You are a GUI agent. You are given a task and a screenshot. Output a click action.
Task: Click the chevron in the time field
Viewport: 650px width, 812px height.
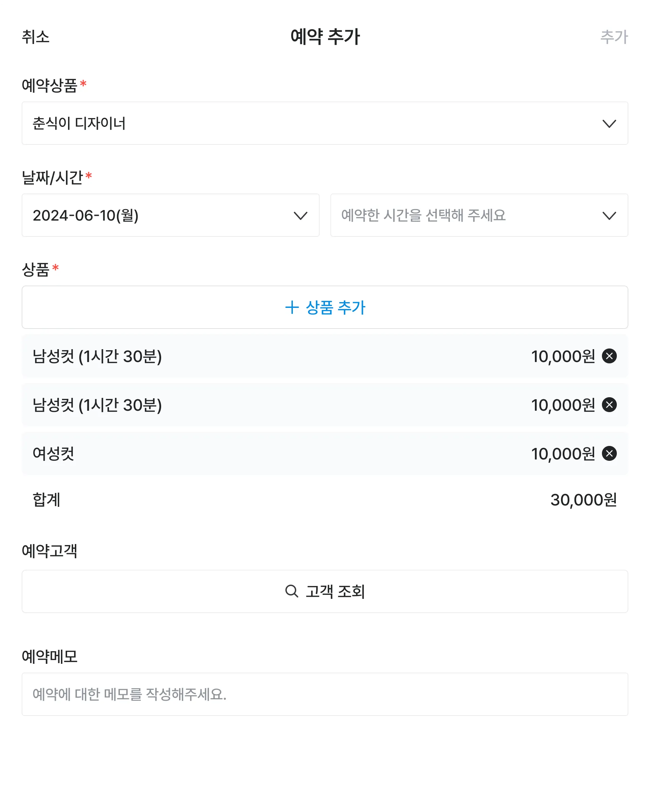coord(609,216)
